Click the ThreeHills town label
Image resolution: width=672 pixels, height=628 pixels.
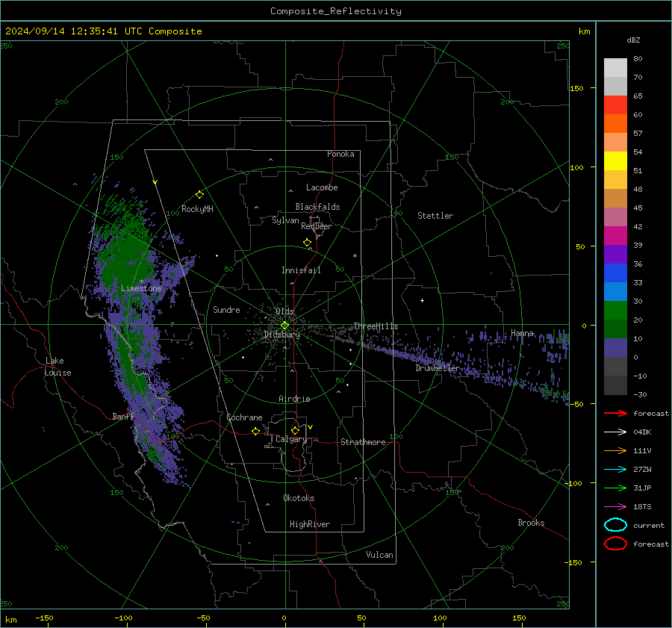click(x=376, y=326)
